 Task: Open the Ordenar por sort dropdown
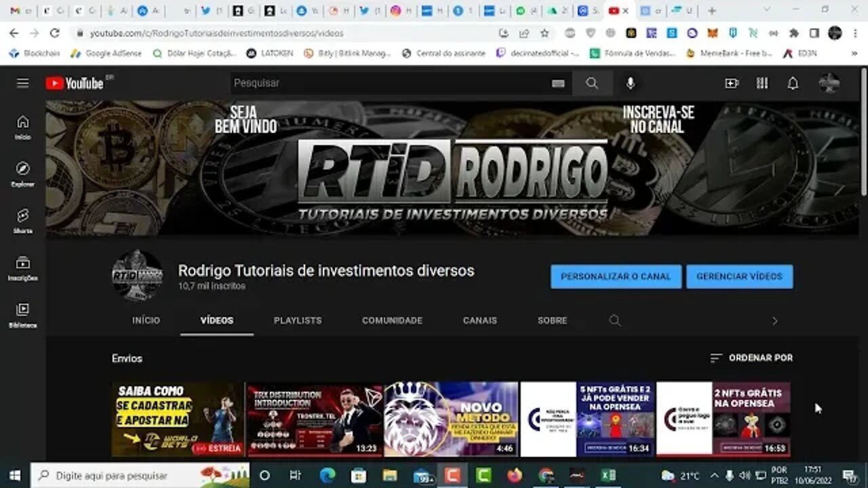tap(751, 358)
